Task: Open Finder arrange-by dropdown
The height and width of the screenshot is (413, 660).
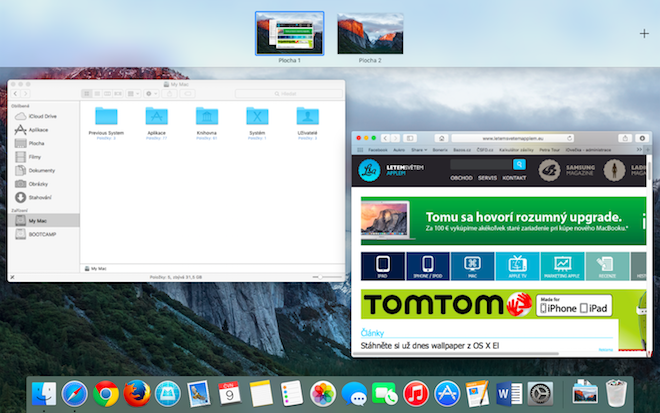Action: (x=133, y=93)
